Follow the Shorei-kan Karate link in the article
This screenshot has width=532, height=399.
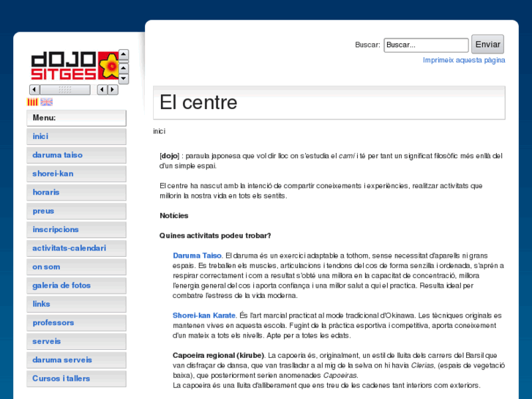tap(204, 316)
